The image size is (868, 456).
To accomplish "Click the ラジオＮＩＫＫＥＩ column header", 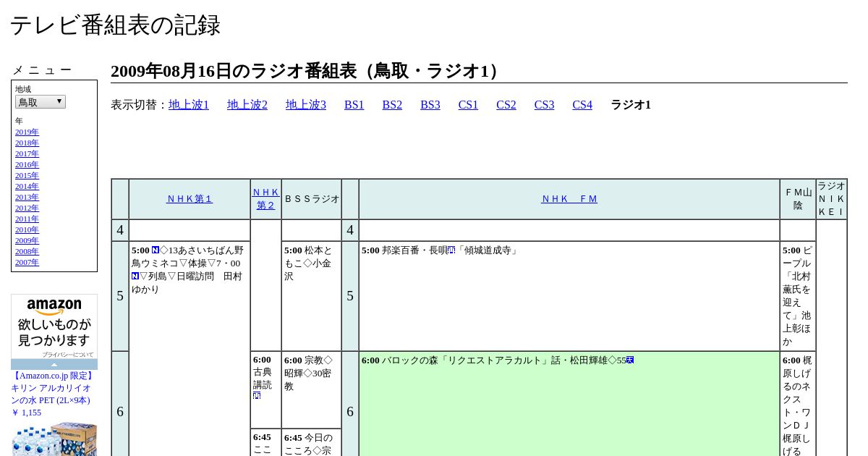I will [831, 199].
